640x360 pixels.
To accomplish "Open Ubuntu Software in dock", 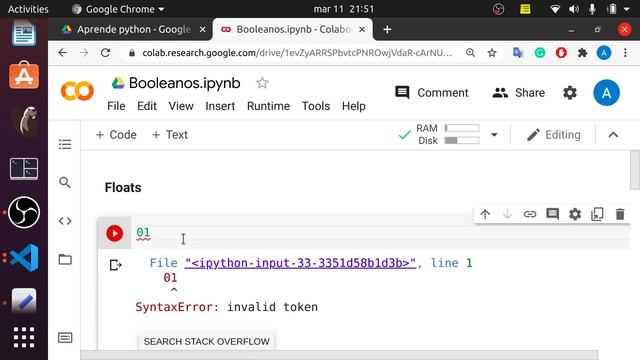I will pos(24,75).
